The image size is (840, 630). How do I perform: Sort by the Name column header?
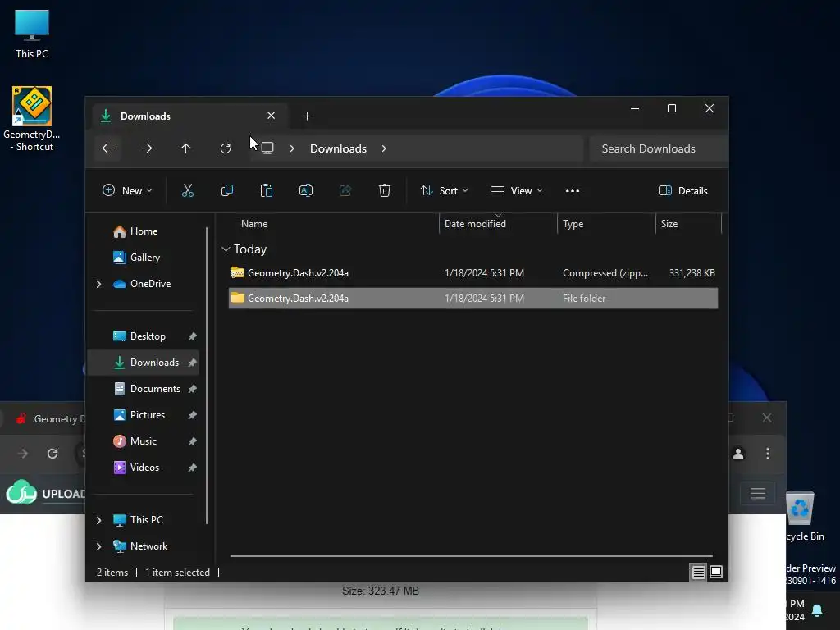click(254, 224)
